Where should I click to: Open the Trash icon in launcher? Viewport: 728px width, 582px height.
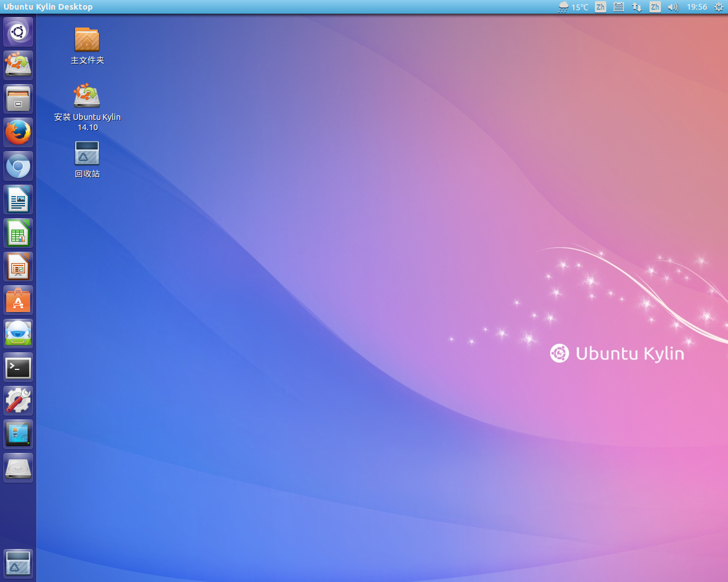18,563
